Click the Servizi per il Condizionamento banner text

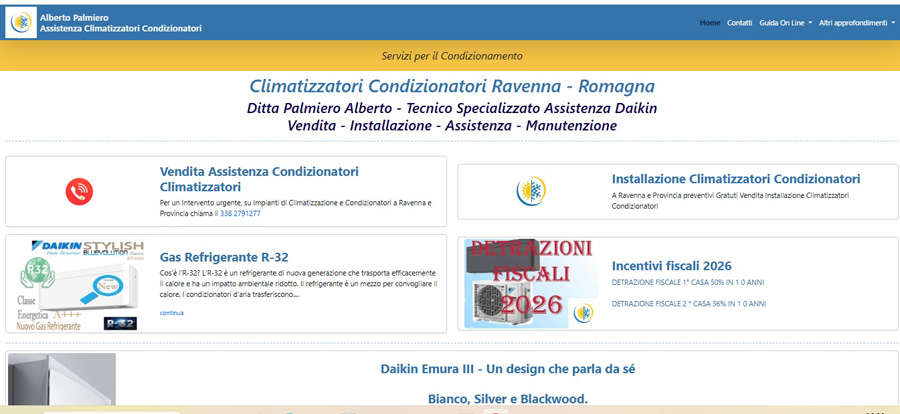[452, 56]
